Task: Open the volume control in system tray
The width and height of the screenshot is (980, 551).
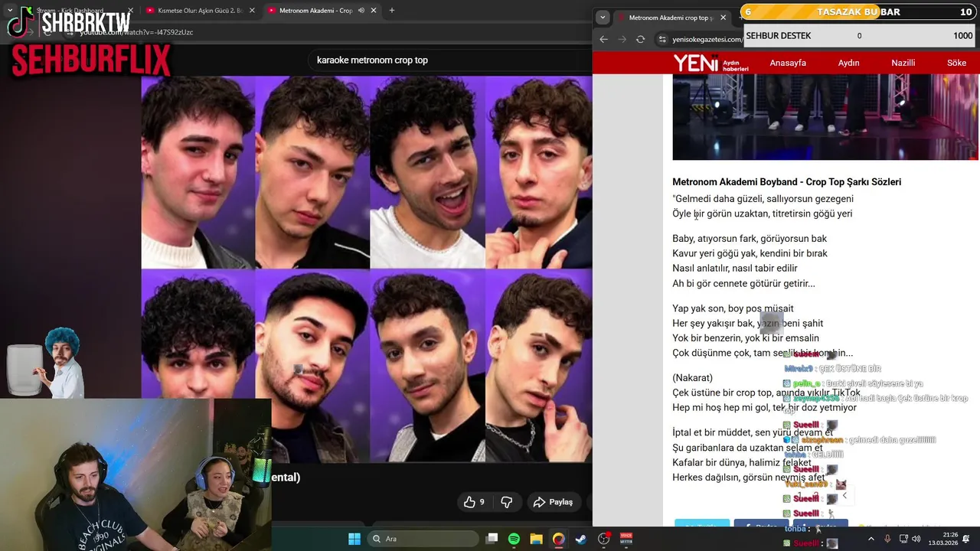Action: [x=916, y=539]
